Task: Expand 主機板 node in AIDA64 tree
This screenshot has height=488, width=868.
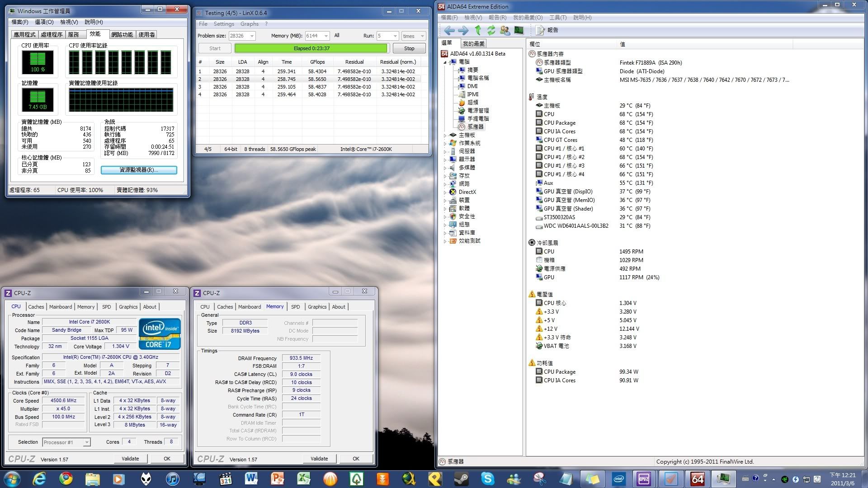Action: click(445, 136)
